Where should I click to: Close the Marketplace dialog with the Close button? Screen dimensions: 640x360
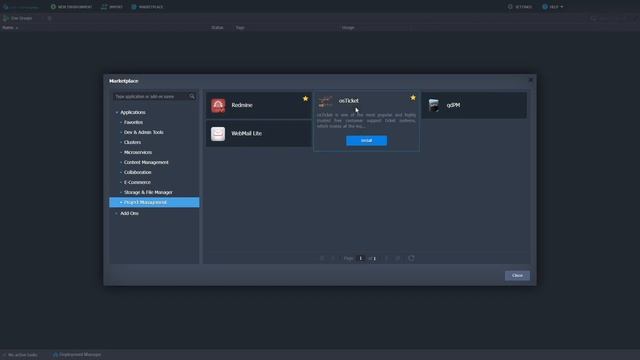(x=517, y=276)
